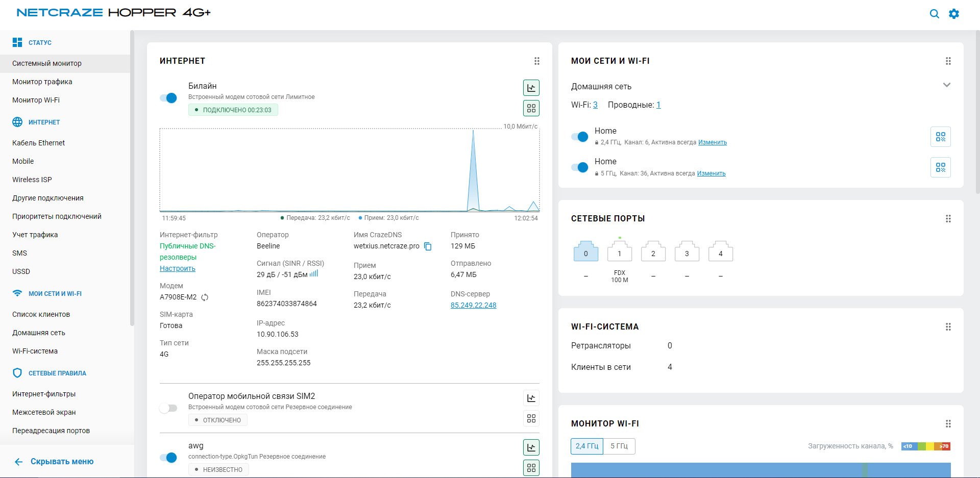Open drag-handle menu of Интернет card
This screenshot has height=478, width=980.
(536, 61)
